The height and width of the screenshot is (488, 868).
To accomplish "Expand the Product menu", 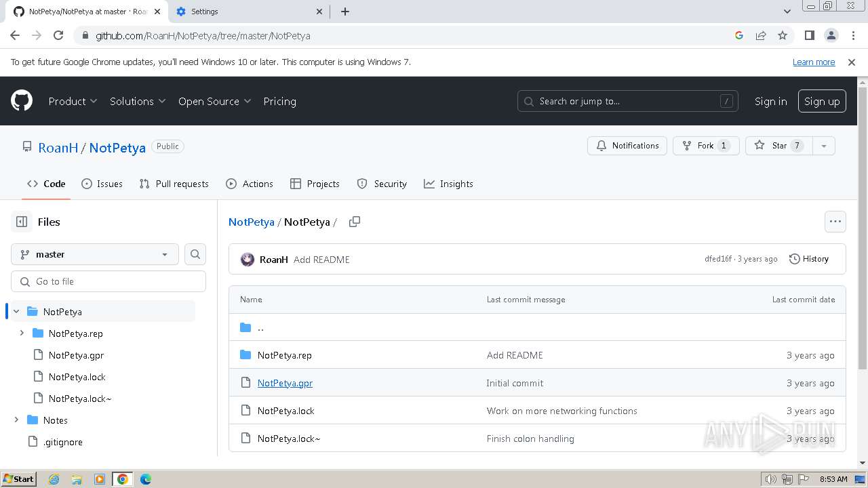I will tap(73, 101).
